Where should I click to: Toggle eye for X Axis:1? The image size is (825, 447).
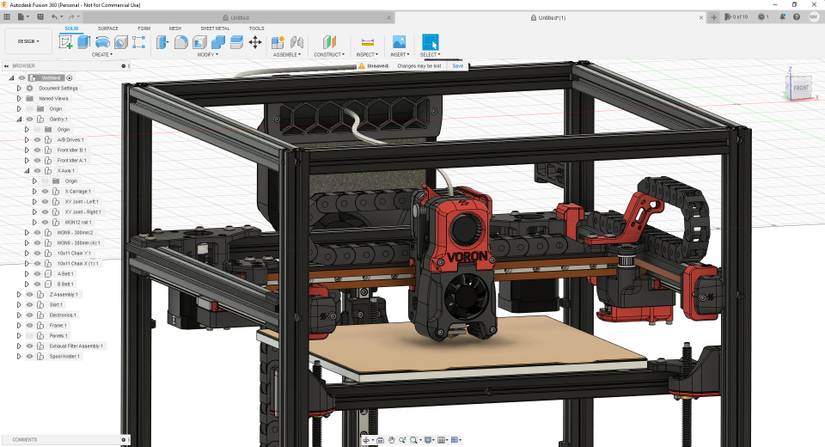(x=37, y=171)
